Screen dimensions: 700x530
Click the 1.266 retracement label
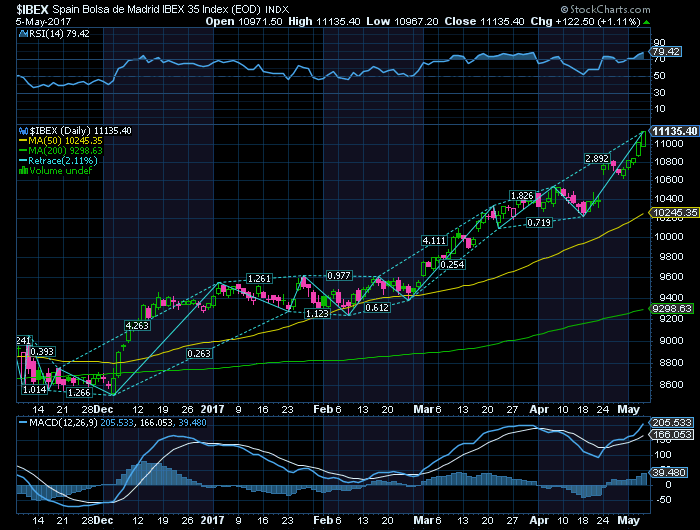click(79, 393)
